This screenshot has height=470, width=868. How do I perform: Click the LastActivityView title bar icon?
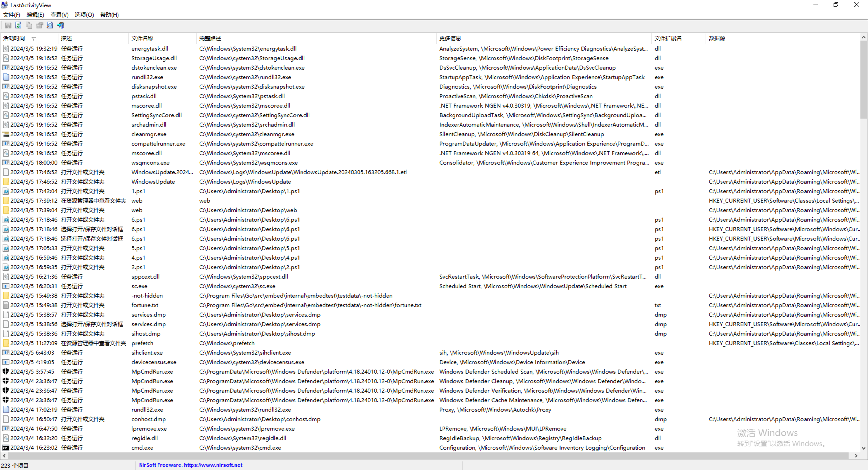(5, 5)
